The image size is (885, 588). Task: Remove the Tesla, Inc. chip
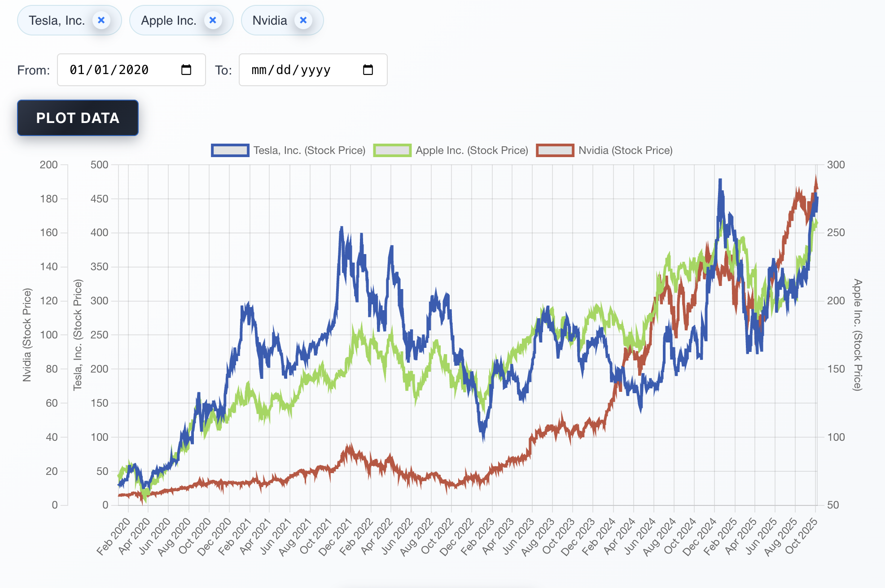click(101, 20)
